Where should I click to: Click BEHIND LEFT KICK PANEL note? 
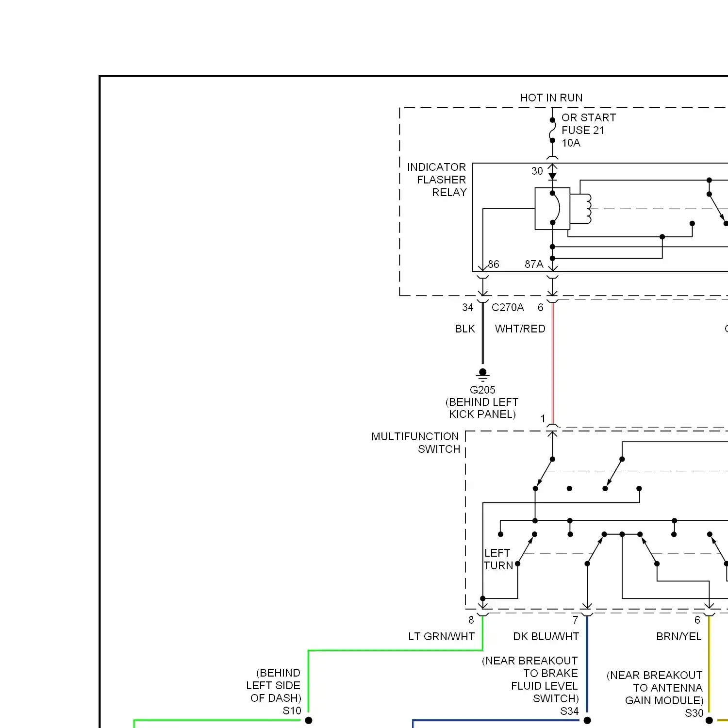[482, 408]
